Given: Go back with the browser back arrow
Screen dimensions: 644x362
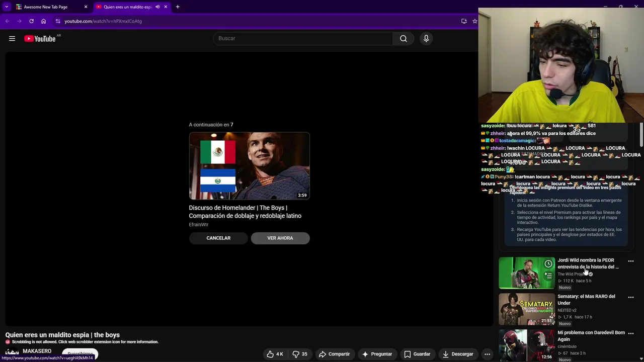Looking at the screenshot, I should (x=7, y=21).
